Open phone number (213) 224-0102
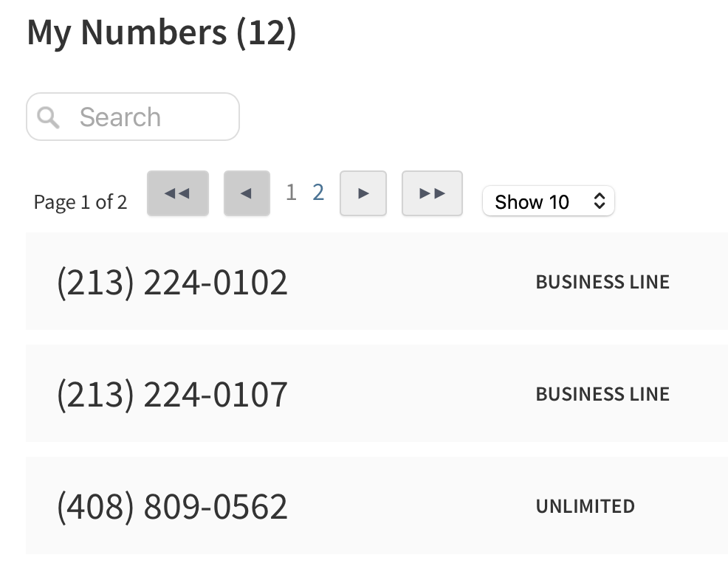Screen dimensions: 728x563 point(172,282)
